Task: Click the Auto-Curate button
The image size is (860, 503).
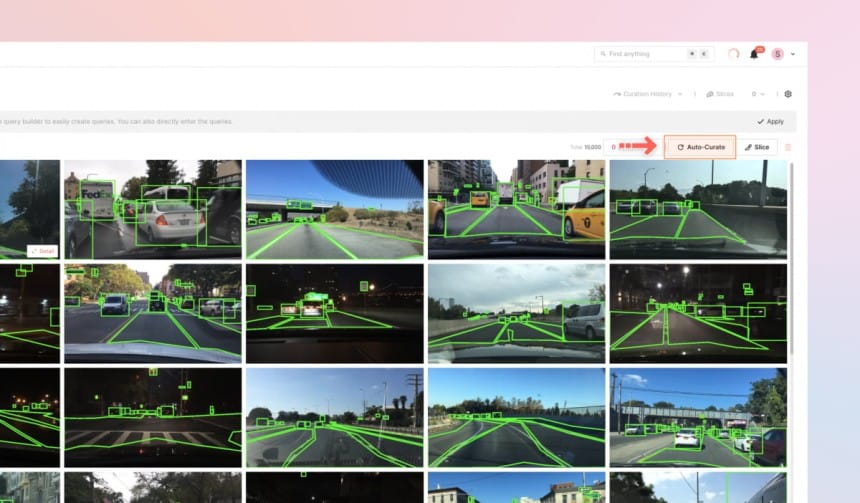Action: (700, 147)
